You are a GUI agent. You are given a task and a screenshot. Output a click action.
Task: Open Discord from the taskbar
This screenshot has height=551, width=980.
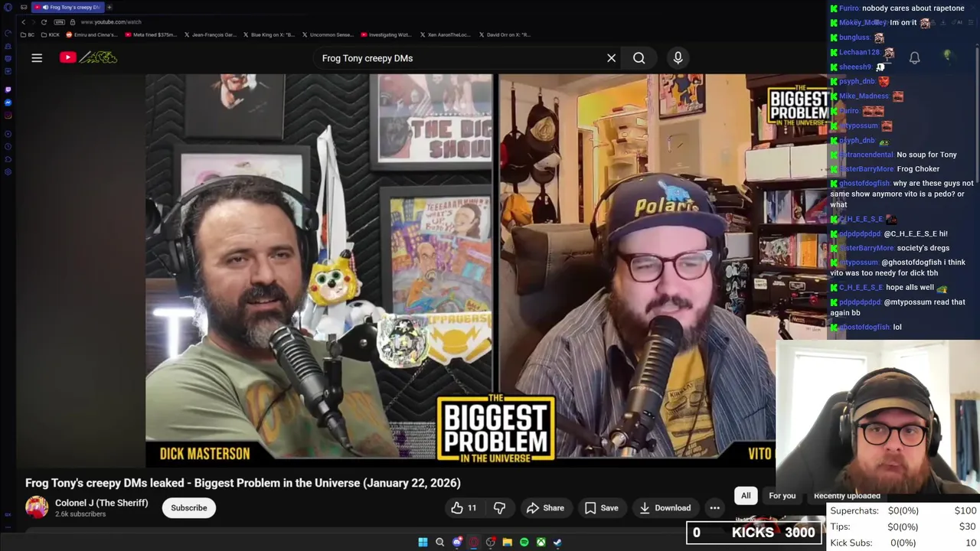point(457,542)
